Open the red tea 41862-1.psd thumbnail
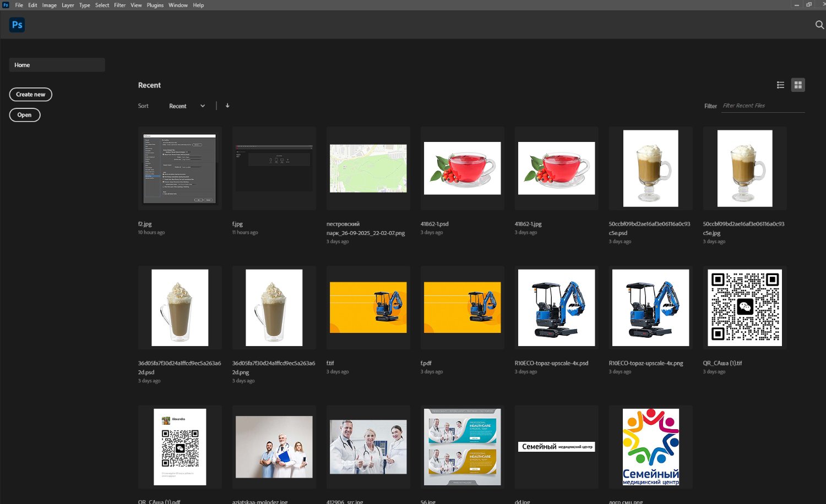Image resolution: width=826 pixels, height=504 pixels. pos(463,168)
